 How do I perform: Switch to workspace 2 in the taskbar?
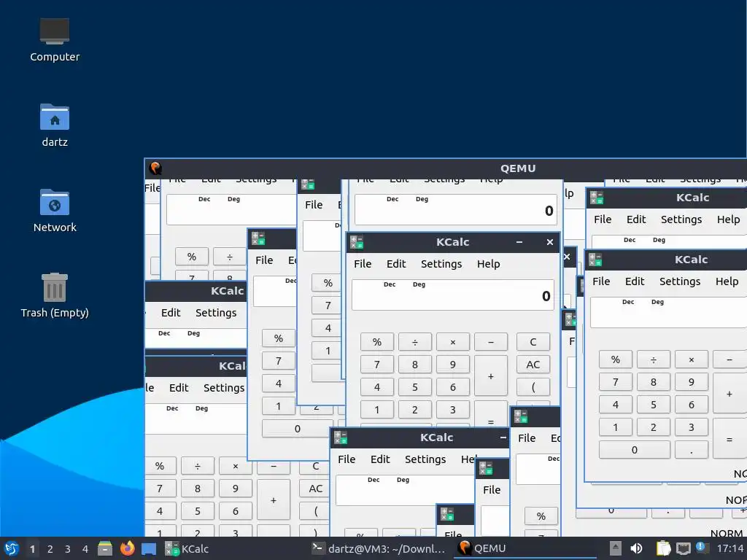coord(50,549)
